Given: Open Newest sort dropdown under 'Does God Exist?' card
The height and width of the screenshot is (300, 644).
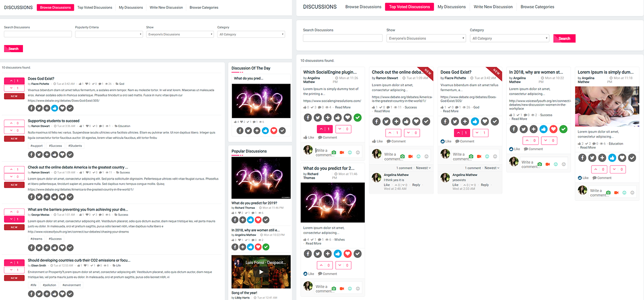Looking at the screenshot, I should 492,168.
